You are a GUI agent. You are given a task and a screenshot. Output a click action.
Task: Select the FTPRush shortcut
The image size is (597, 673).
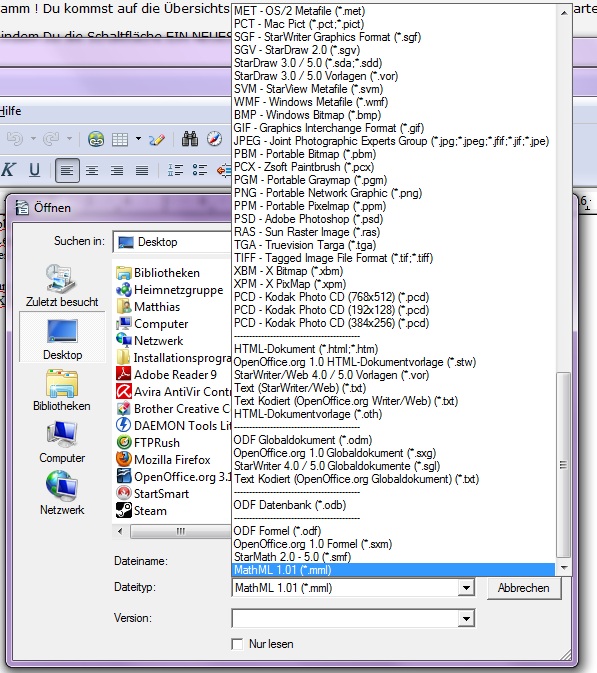[x=148, y=443]
